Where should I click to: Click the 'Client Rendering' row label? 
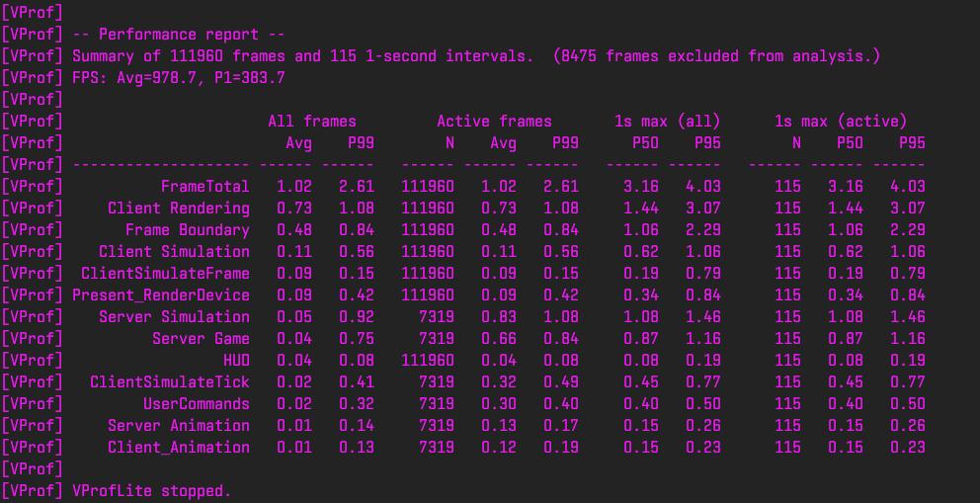[179, 209]
